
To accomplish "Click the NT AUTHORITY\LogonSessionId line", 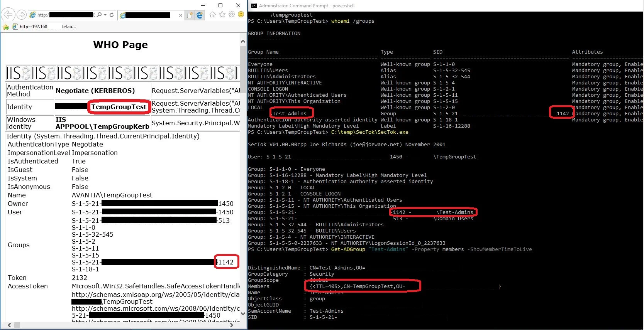I will pyautogui.click(x=346, y=243).
